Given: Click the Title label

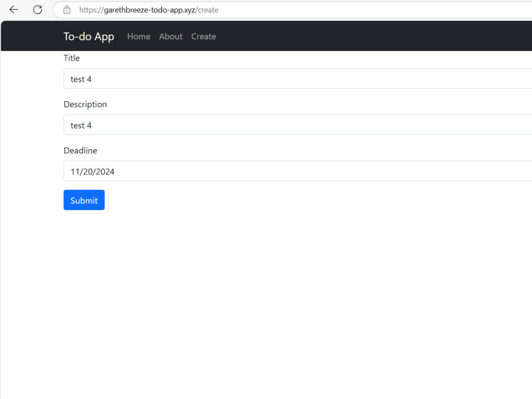Looking at the screenshot, I should click(x=72, y=58).
